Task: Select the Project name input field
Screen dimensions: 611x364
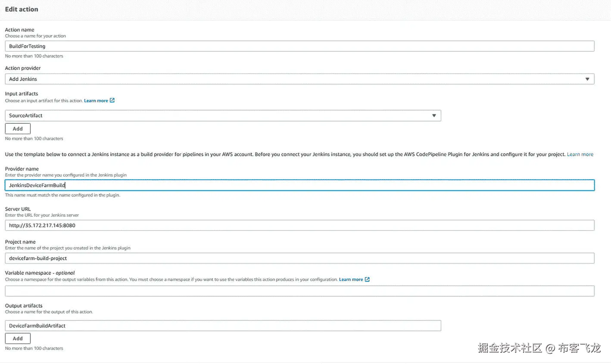Action: pos(299,258)
